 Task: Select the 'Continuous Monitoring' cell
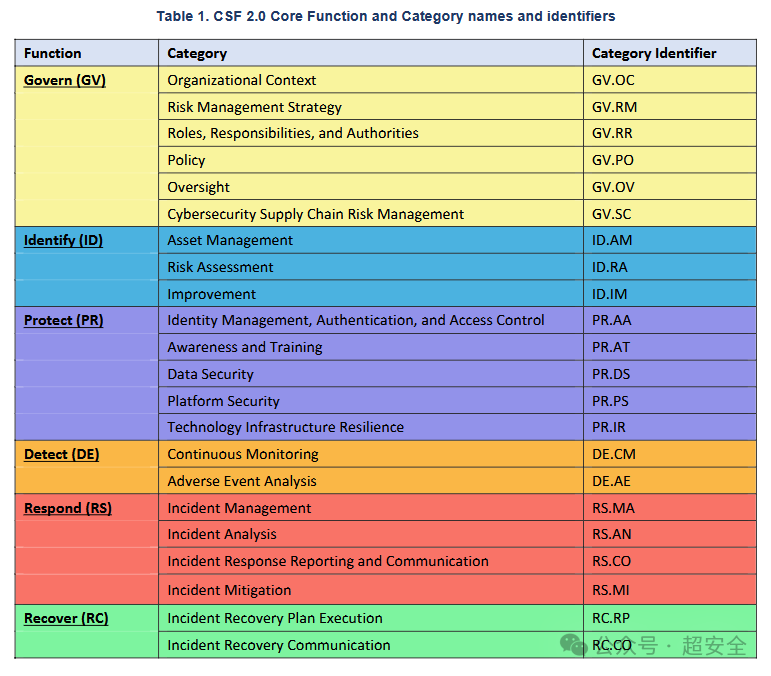pos(371,454)
